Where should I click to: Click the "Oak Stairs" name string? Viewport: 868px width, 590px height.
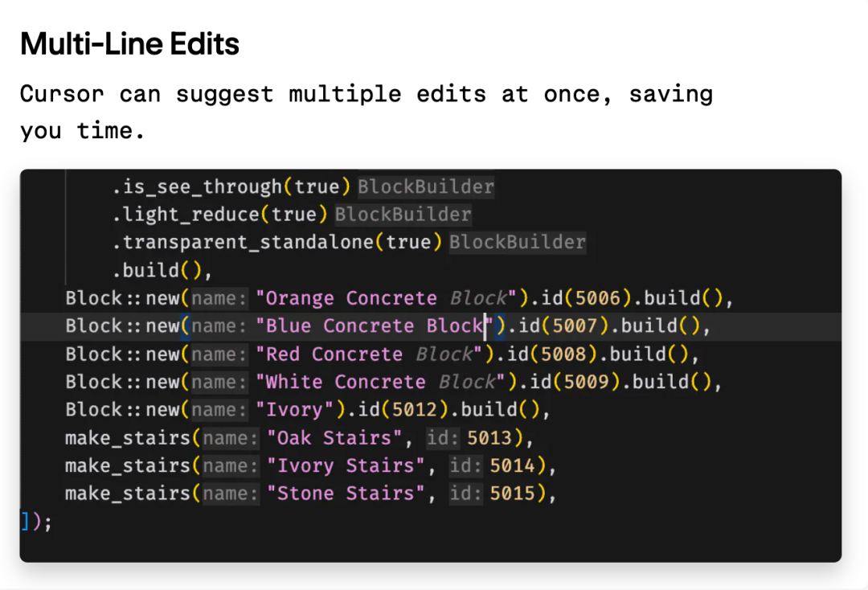pyautogui.click(x=334, y=438)
